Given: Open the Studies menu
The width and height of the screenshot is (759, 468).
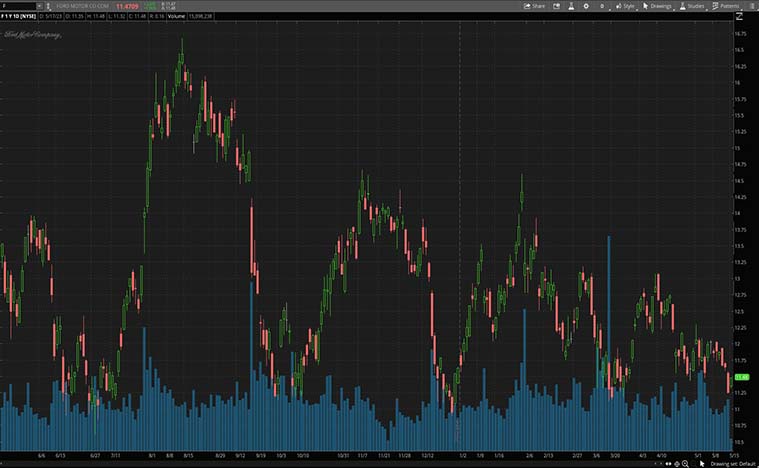Looking at the screenshot, I should pyautogui.click(x=692, y=6).
